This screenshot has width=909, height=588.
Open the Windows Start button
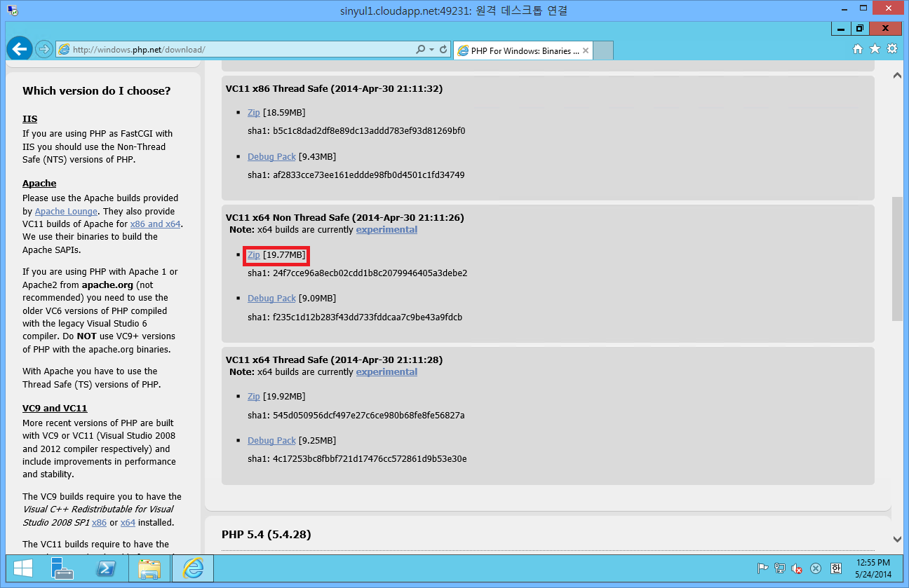(23, 569)
